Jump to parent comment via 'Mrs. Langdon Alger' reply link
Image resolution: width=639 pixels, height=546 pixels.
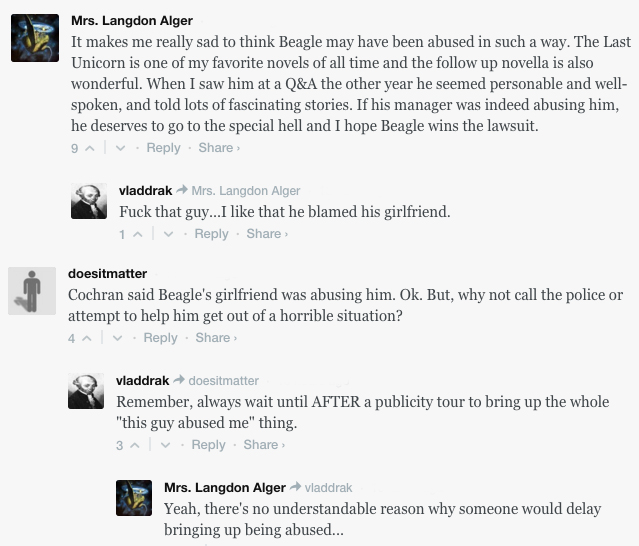click(246, 191)
